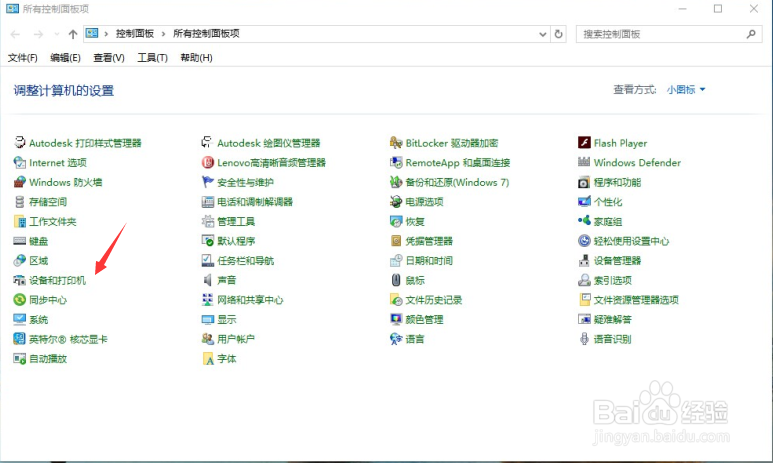Click the 设备和打印机 icon
This screenshot has height=463, width=773.
click(x=20, y=280)
